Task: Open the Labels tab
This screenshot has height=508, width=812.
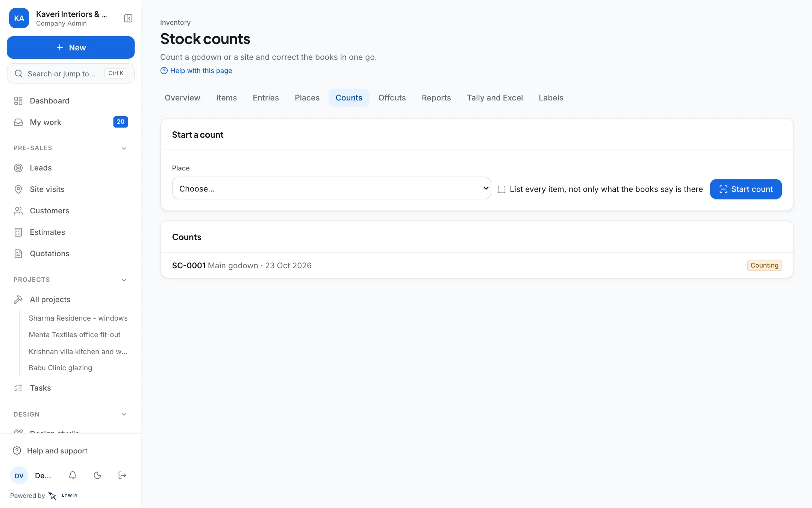Action: [551, 98]
